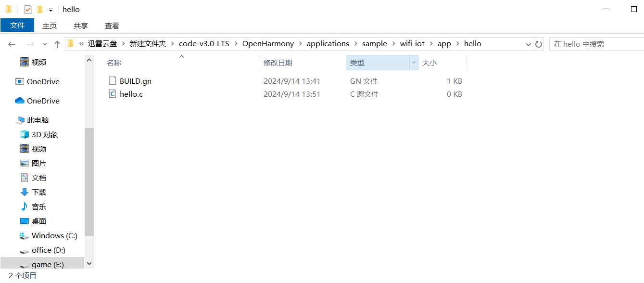Viewport: 644px width, 283px height.
Task: Click the Up directory arrow icon
Action: click(x=57, y=44)
